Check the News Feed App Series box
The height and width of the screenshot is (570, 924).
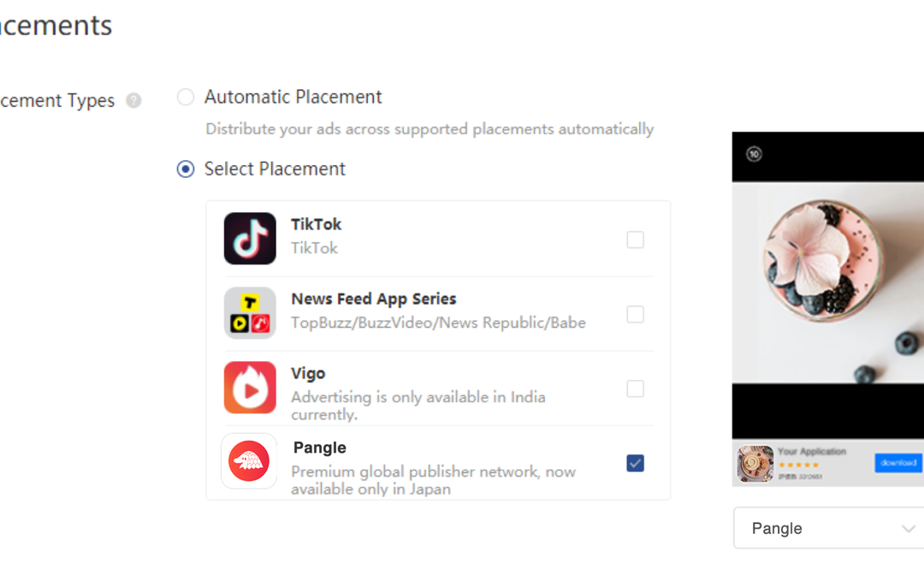tap(635, 314)
